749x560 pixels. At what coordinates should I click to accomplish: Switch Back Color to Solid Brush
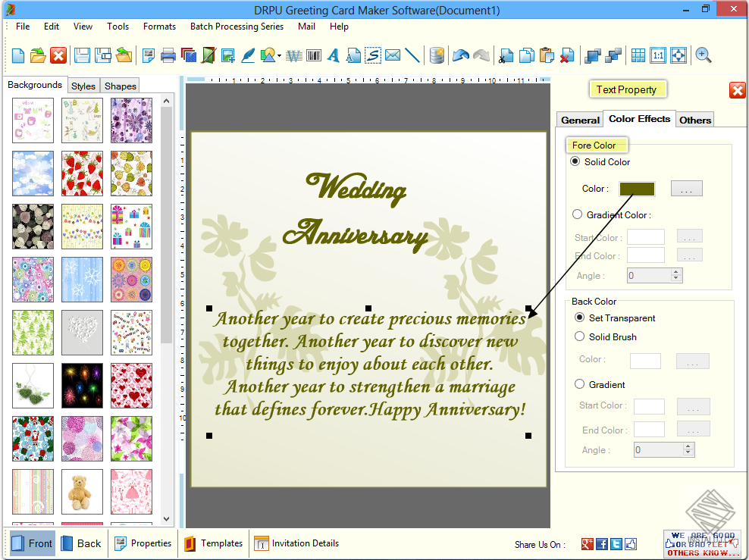[578, 336]
